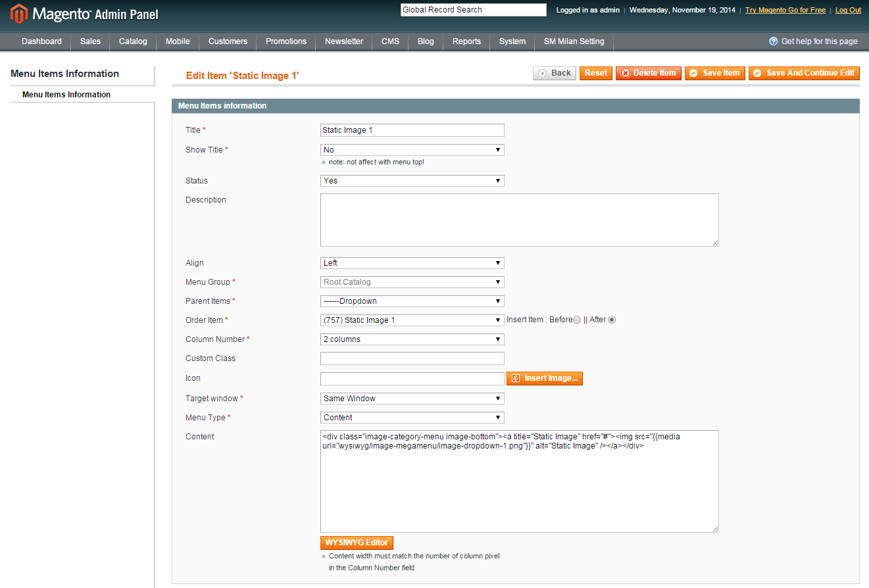
Task: Click the 'Logged in as admin' text
Action: (588, 10)
